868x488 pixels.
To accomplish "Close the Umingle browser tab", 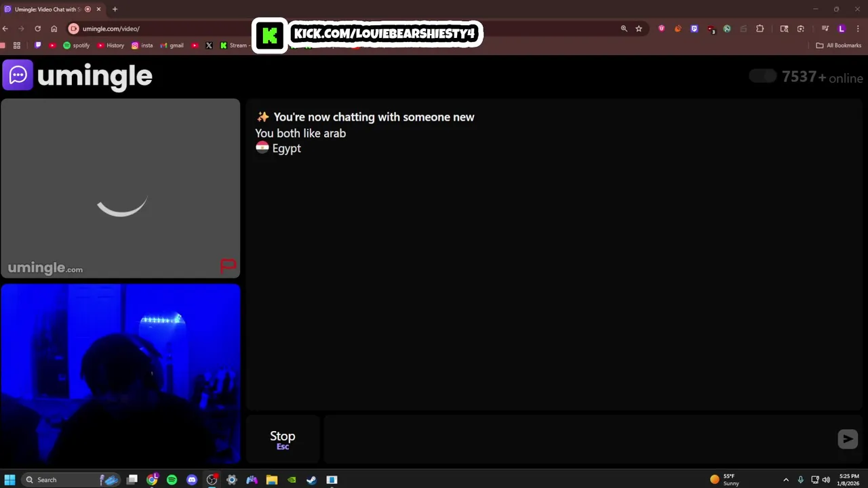I will pos(98,9).
